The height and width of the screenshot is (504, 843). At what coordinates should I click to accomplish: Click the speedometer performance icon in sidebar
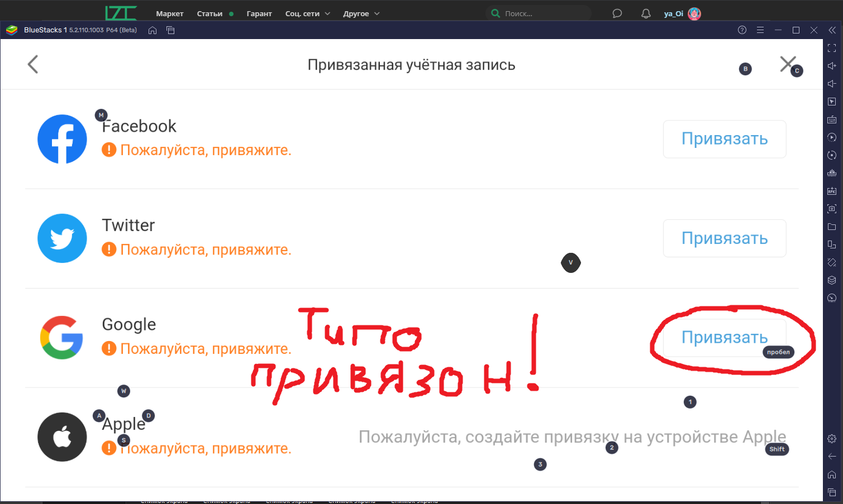click(x=832, y=298)
